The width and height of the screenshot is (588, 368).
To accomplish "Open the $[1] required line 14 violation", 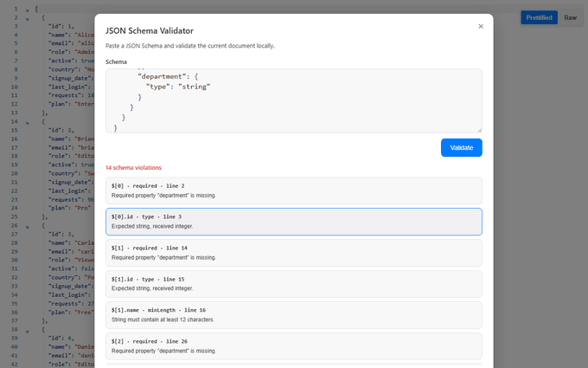I will click(294, 253).
